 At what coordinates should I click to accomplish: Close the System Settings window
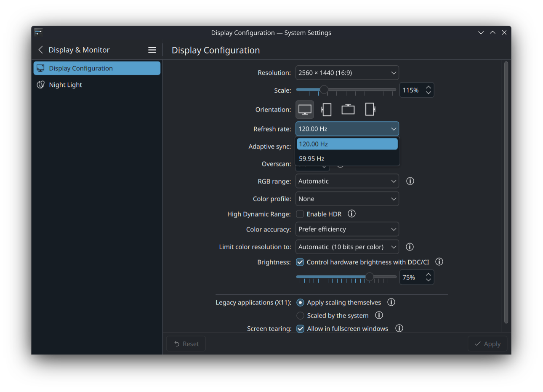504,32
